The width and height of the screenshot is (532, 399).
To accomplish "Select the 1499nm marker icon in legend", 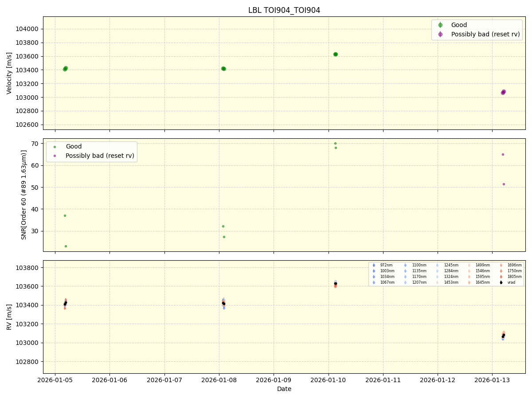I will tap(469, 265).
